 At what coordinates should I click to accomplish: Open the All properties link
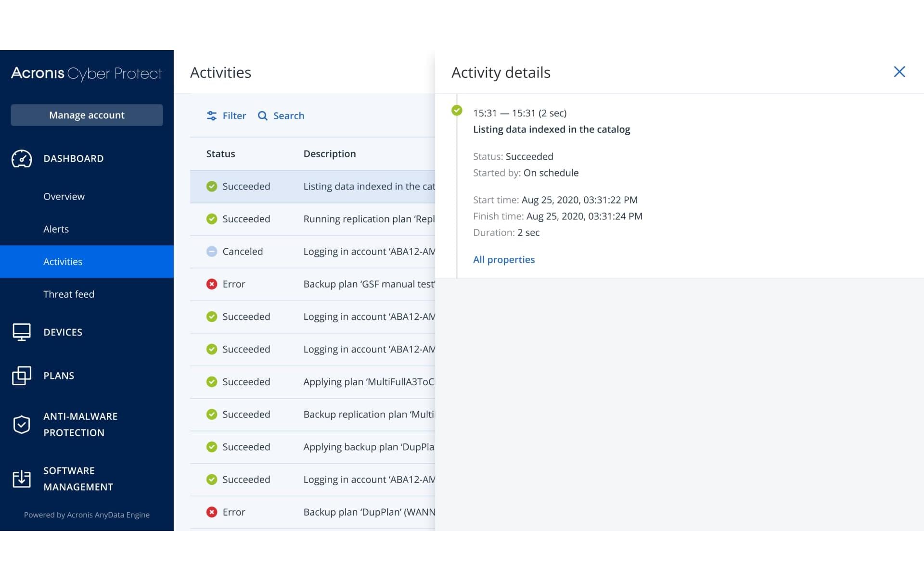tap(503, 260)
